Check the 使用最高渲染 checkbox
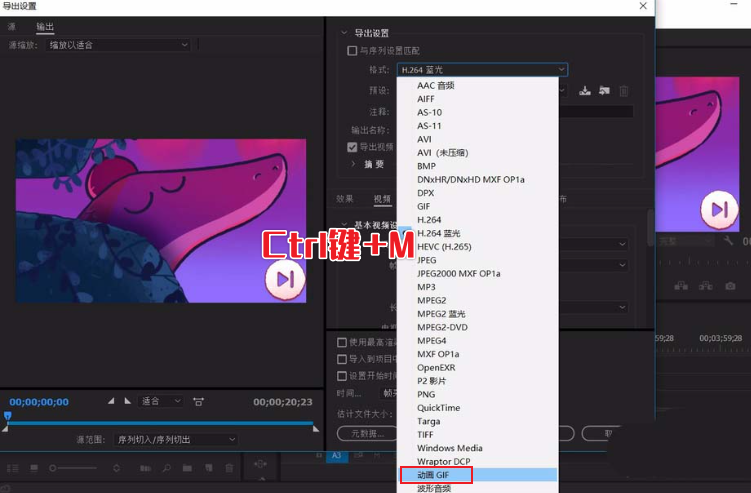751x493 pixels. click(x=342, y=342)
